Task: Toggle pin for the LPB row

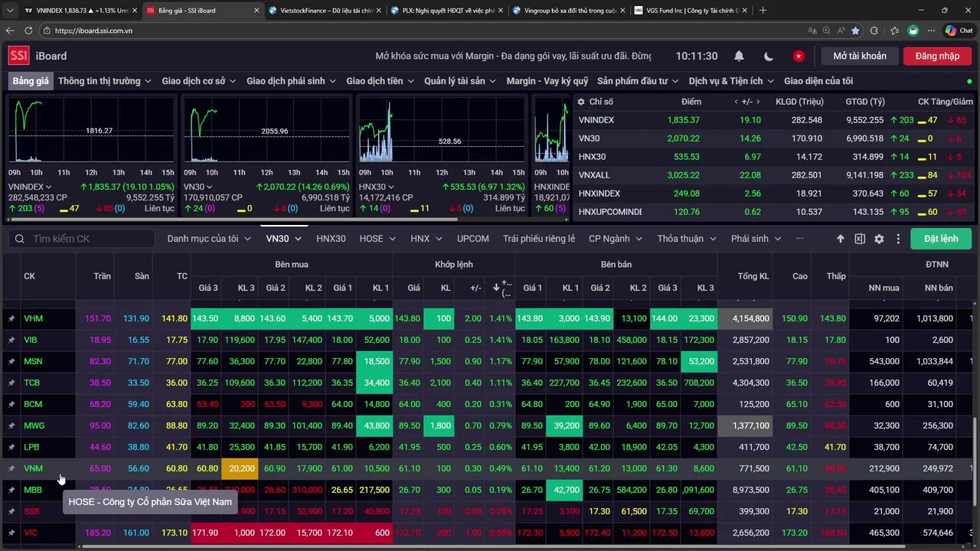Action: click(11, 447)
